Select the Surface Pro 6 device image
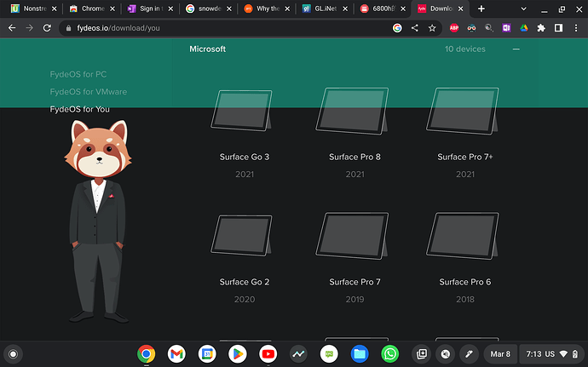This screenshot has width=588, height=367. click(x=463, y=236)
